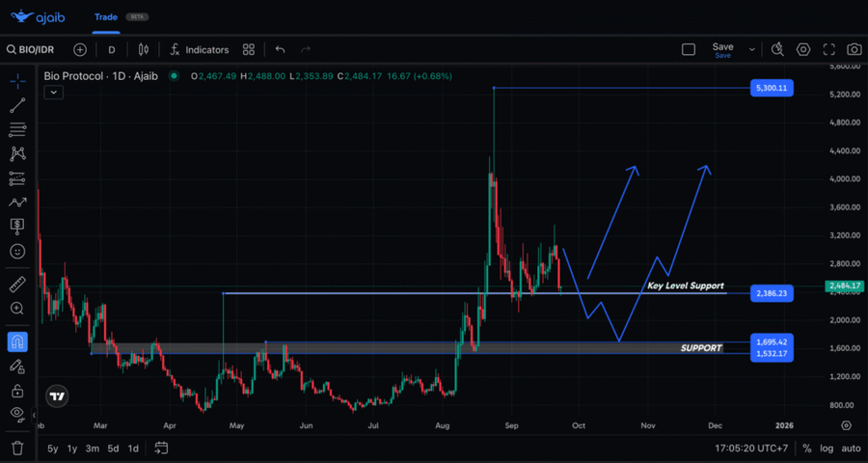Click the 1,695.42 price label
Viewport: 868px width, 463px height.
[x=772, y=341]
